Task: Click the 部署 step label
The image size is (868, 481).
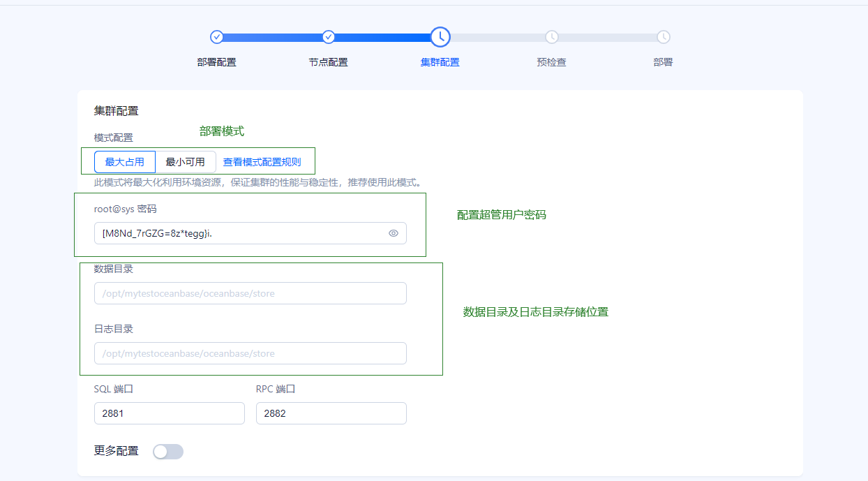Action: tap(664, 62)
